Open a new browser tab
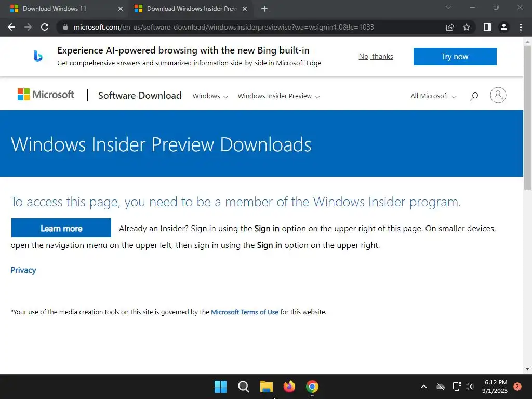This screenshot has height=399, width=532. pyautogui.click(x=264, y=9)
